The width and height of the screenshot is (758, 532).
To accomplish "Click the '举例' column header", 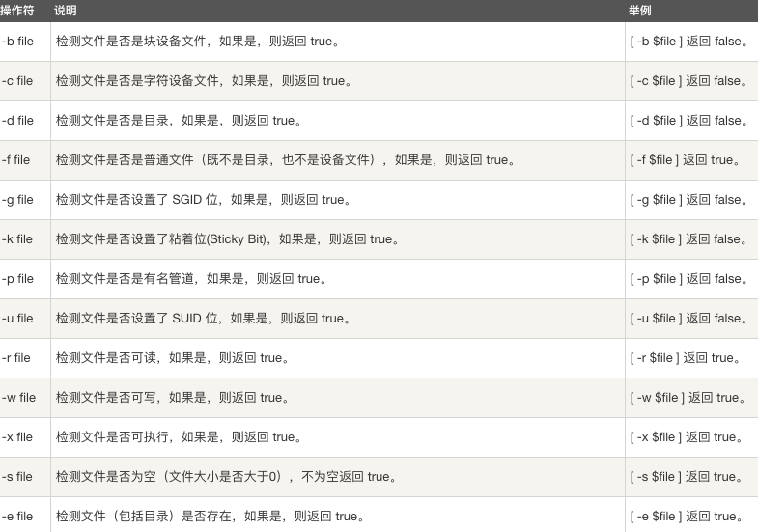I will [639, 11].
